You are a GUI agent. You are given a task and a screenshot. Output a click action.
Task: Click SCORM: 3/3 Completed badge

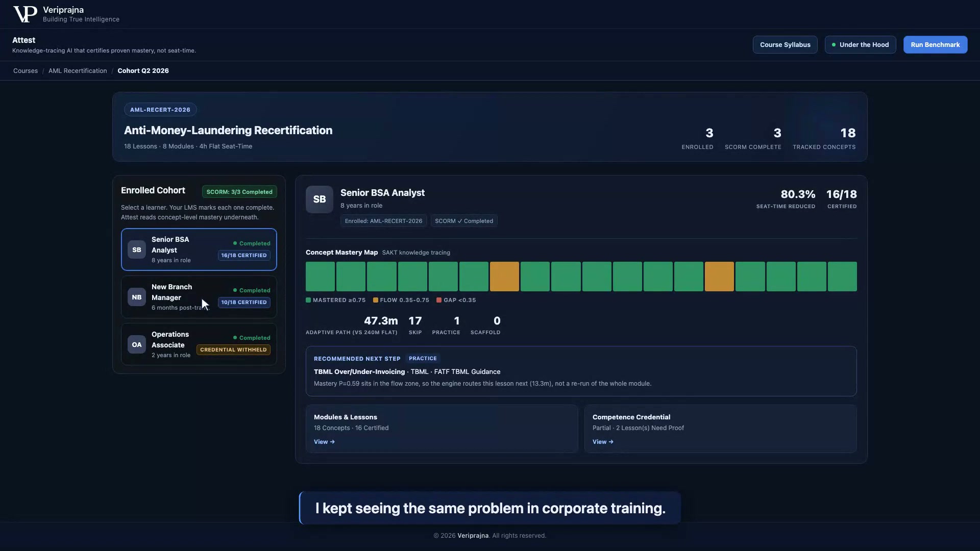(x=239, y=192)
